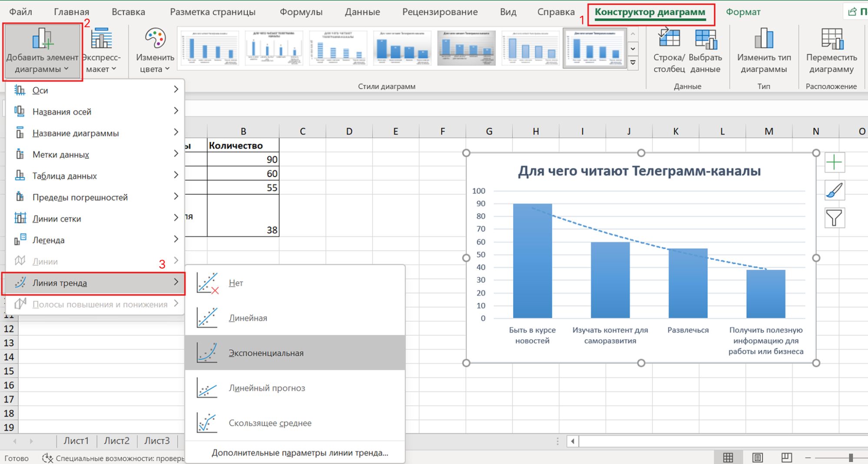Select the last highlighted chart style thumbnail
868x464 pixels.
pos(594,48)
